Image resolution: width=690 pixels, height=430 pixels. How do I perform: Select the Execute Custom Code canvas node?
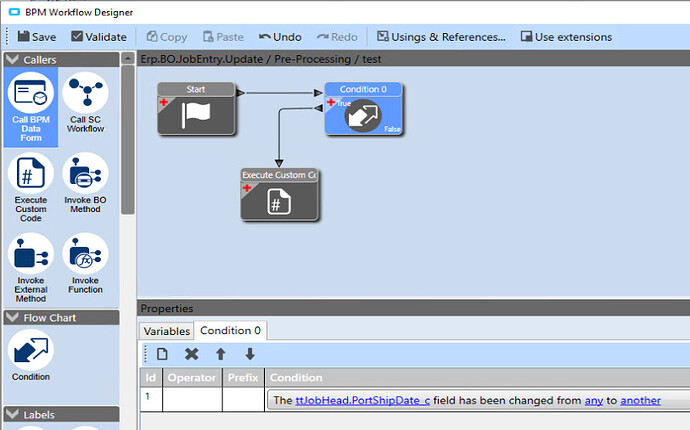(279, 194)
